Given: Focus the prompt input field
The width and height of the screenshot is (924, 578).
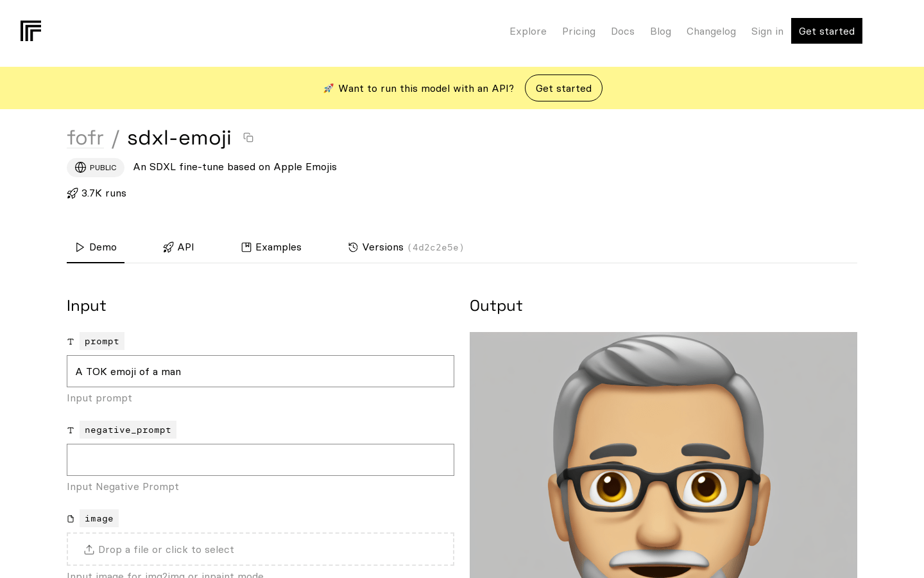Looking at the screenshot, I should 261,371.
